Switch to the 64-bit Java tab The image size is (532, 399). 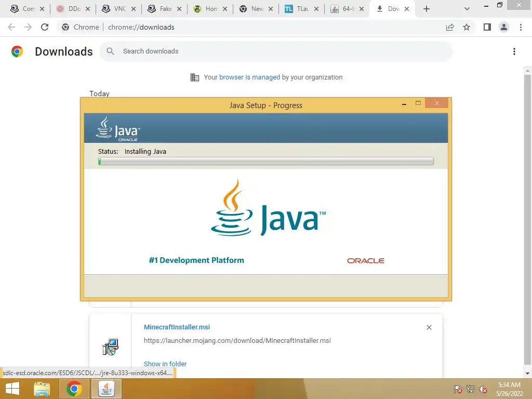click(343, 9)
